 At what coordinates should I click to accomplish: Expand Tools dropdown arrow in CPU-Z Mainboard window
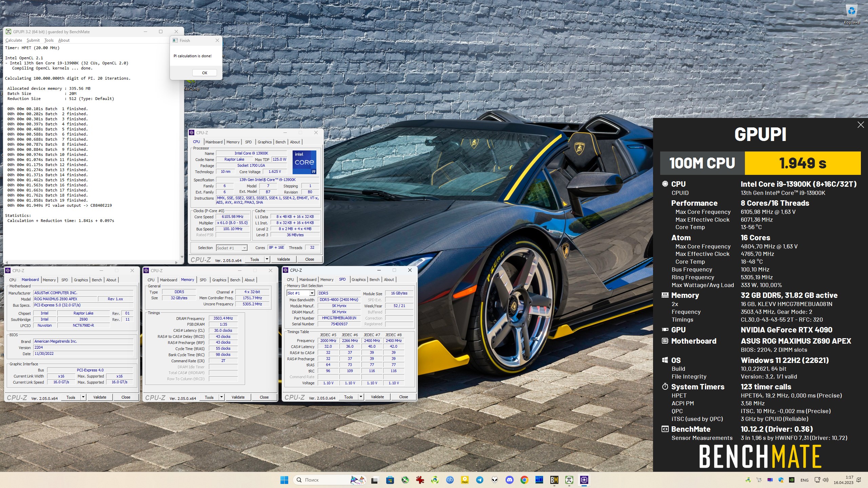pyautogui.click(x=83, y=397)
